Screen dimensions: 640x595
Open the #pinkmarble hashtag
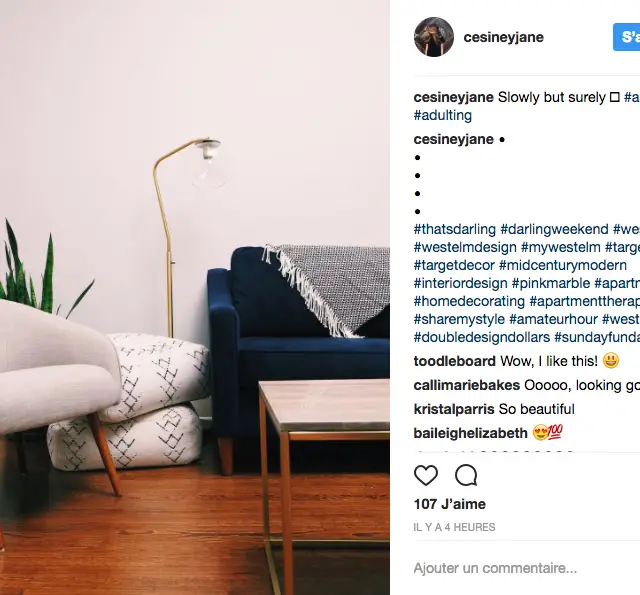(x=551, y=283)
